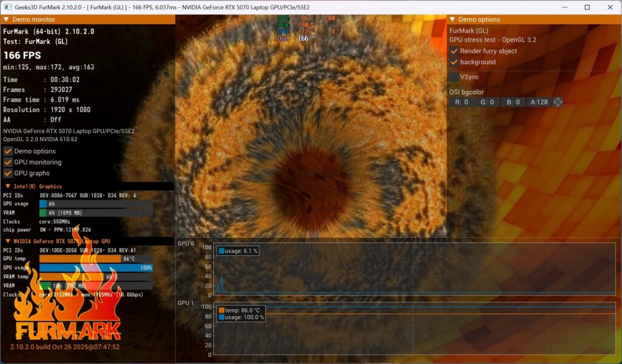Click the GPU 0 usage 6.1 % legend
622x364 pixels.
coord(238,251)
